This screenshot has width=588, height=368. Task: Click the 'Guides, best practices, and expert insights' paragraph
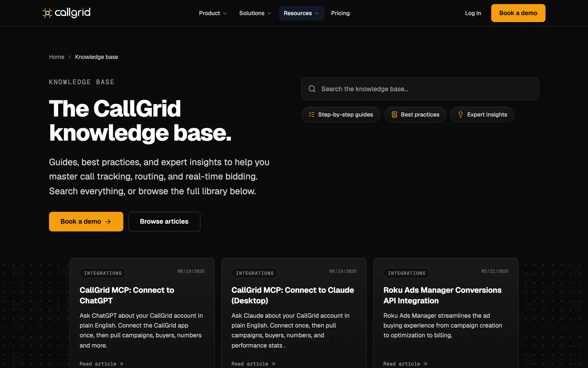pos(159,177)
